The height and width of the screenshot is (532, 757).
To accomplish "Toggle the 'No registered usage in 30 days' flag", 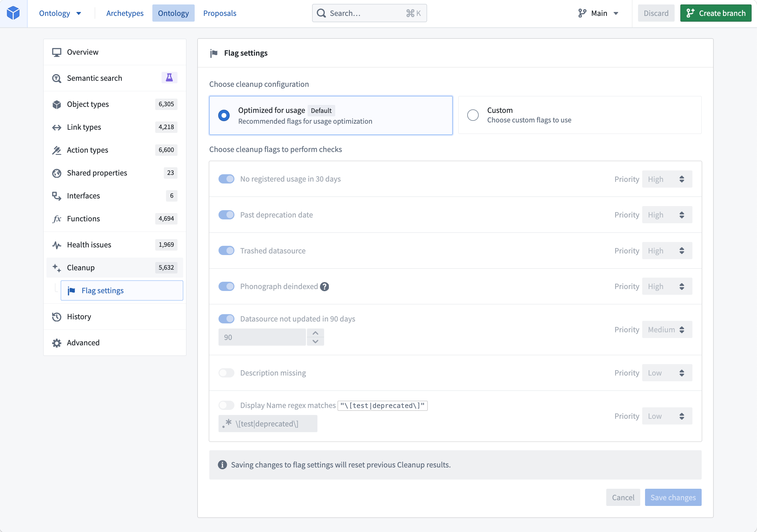I will click(226, 178).
